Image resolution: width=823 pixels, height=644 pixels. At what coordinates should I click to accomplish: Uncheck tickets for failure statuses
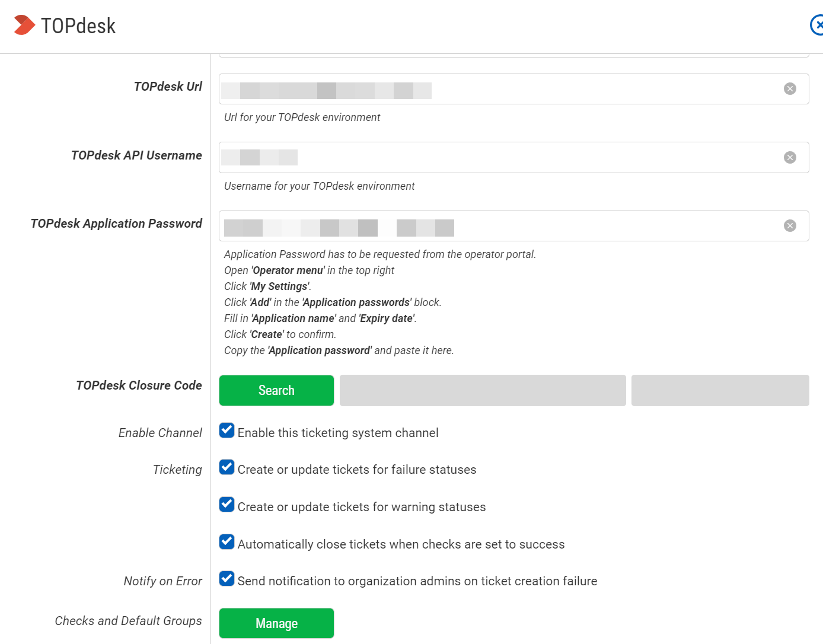point(227,467)
